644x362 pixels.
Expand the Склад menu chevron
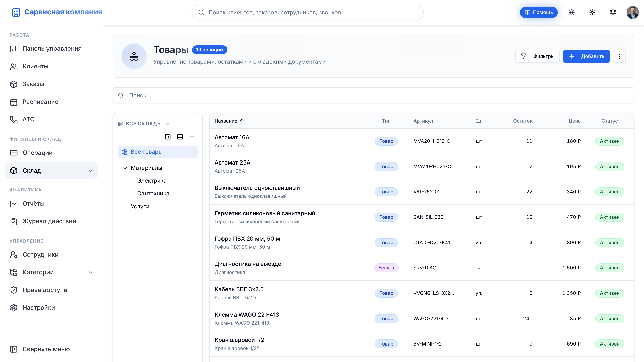click(91, 171)
